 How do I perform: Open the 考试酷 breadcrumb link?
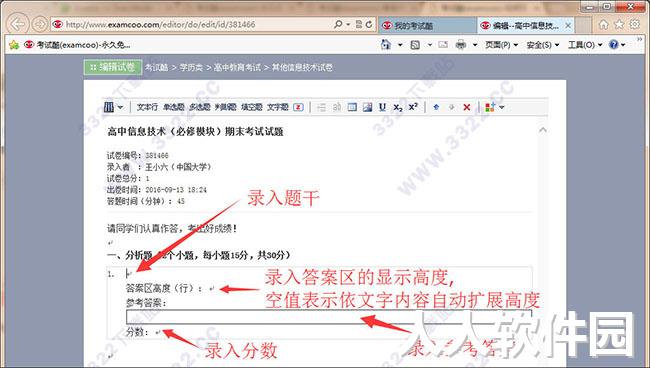[x=156, y=67]
